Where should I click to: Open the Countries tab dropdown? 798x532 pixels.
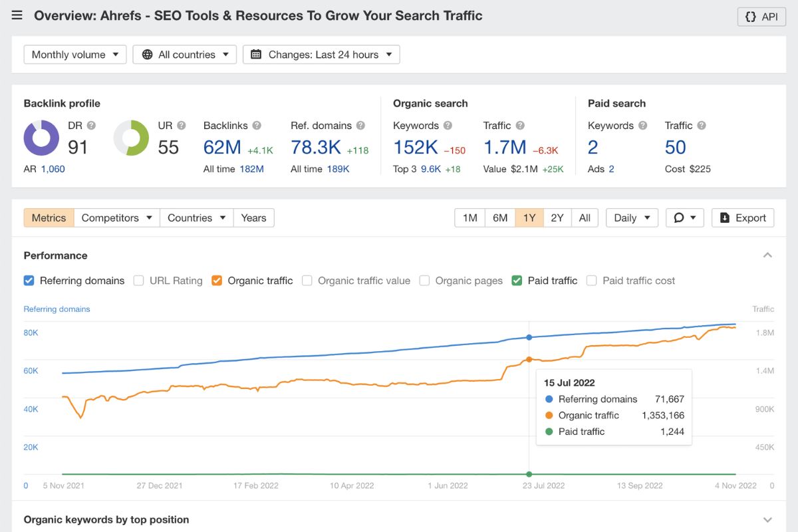point(197,217)
